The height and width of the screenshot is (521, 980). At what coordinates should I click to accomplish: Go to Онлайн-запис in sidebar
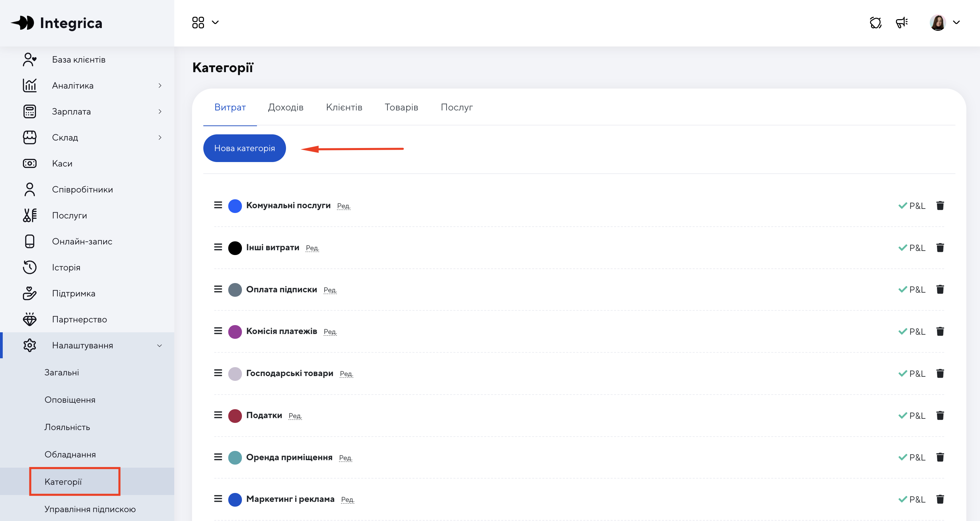pos(82,241)
